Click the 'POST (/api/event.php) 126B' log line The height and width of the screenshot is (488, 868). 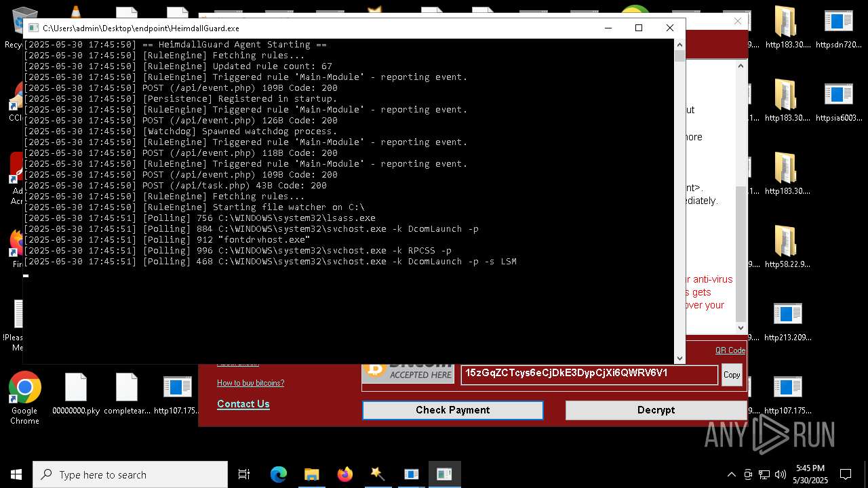tap(180, 121)
